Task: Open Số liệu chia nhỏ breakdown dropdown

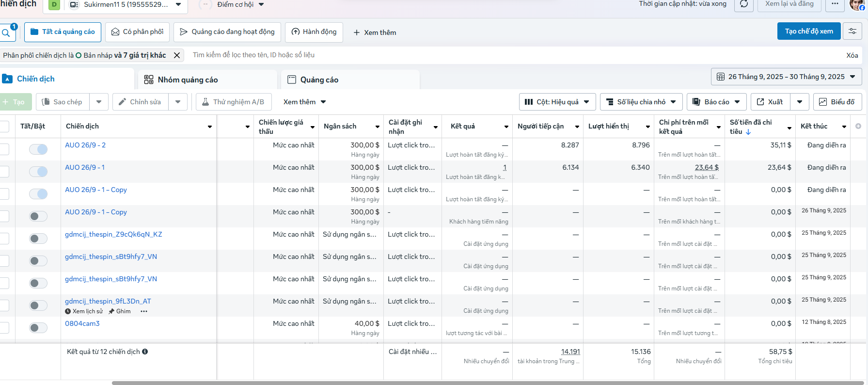Action: 641,102
